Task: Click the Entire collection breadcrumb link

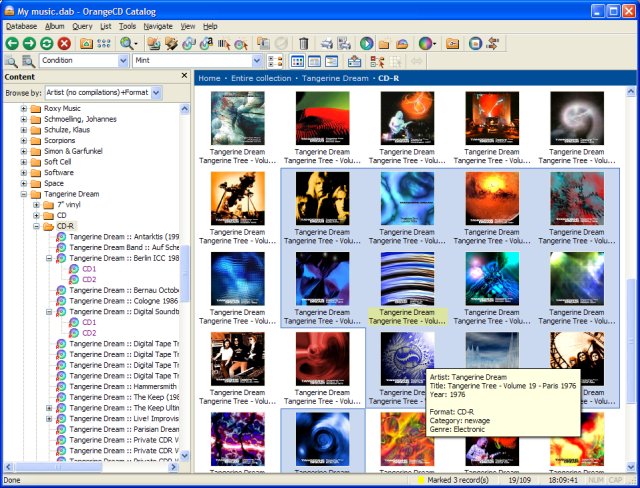Action: (x=261, y=77)
